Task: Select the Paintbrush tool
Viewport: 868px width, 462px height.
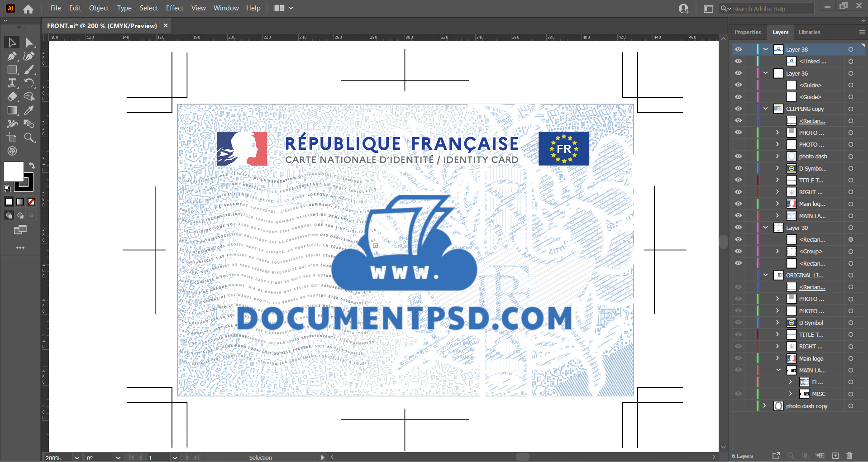Action: [29, 70]
